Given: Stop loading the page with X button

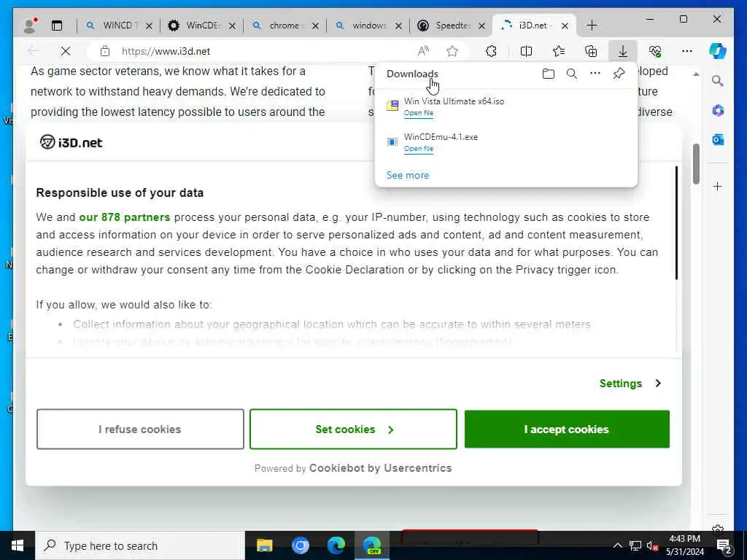Looking at the screenshot, I should [65, 51].
